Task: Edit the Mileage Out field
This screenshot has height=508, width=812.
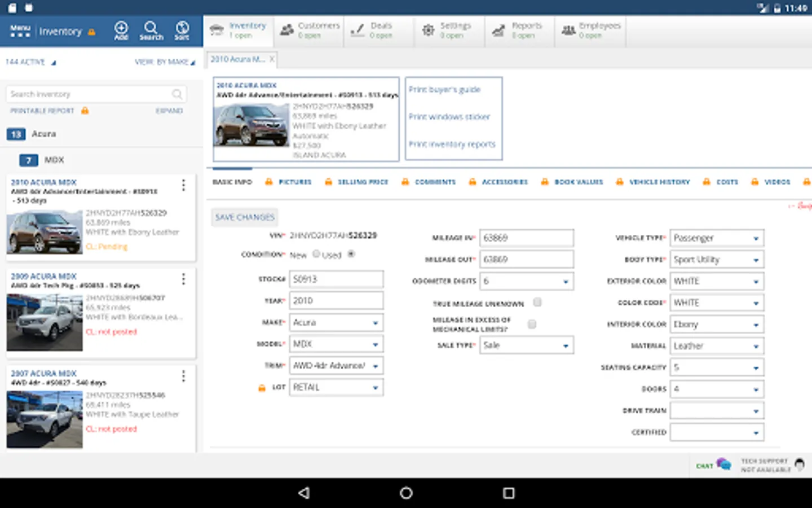Action: (527, 259)
